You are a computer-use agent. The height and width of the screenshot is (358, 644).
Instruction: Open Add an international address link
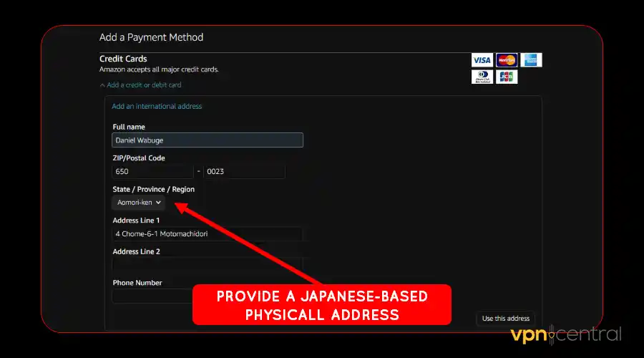(x=157, y=106)
